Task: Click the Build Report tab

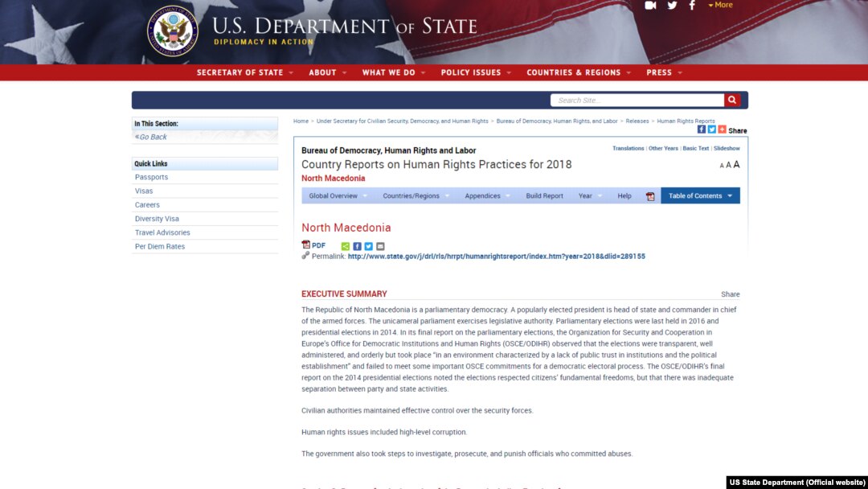Action: click(x=544, y=196)
